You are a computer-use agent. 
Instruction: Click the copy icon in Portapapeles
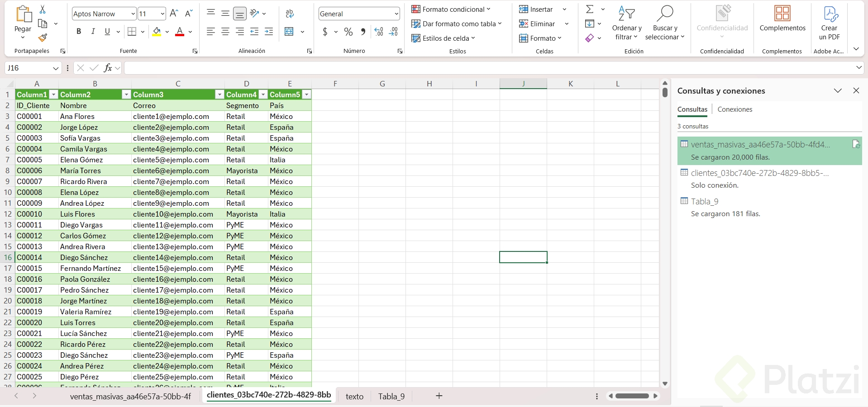click(x=43, y=24)
